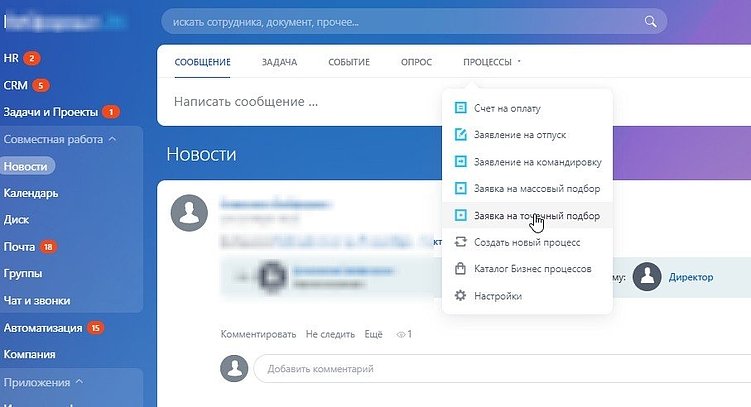Open Задачи и Проекты in sidebar
The width and height of the screenshot is (751, 407).
pyautogui.click(x=50, y=112)
